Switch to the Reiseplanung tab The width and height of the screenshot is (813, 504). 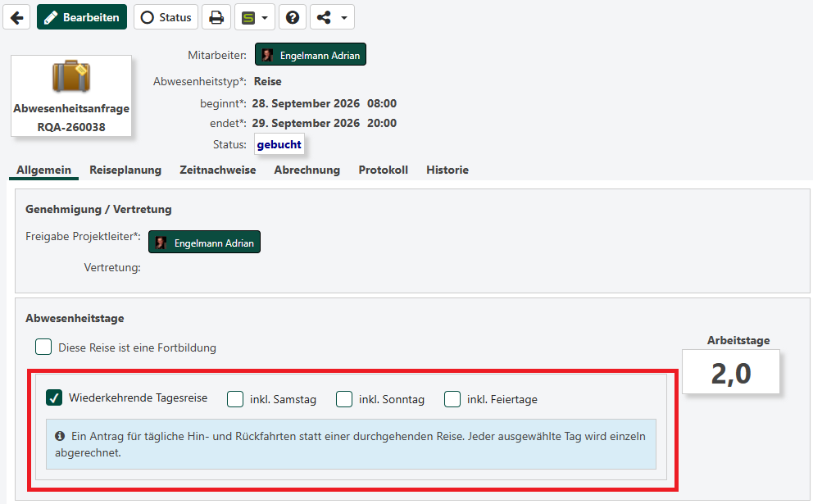[x=125, y=170]
